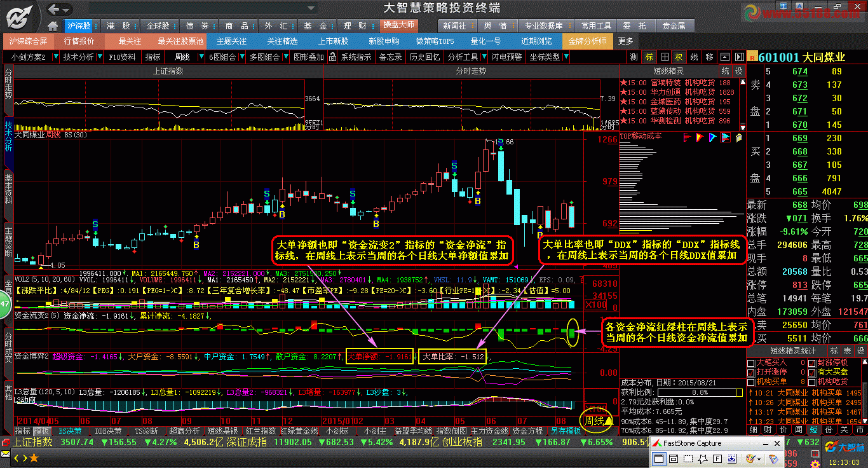Open the 多图组合 dropdown arrow

285,57
